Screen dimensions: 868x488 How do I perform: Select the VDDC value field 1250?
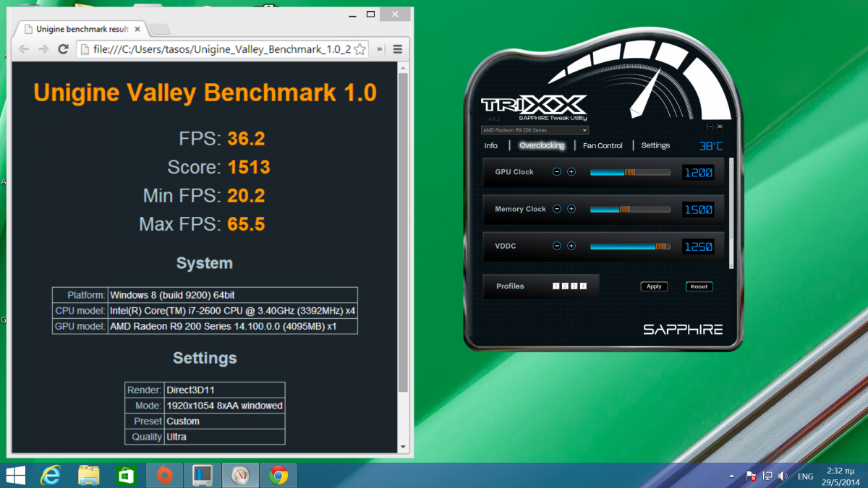(x=698, y=247)
